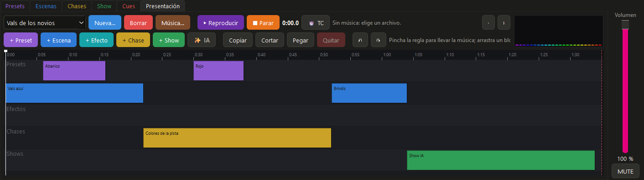Click the MUTE button
This screenshot has height=180, width=644.
pyautogui.click(x=625, y=171)
